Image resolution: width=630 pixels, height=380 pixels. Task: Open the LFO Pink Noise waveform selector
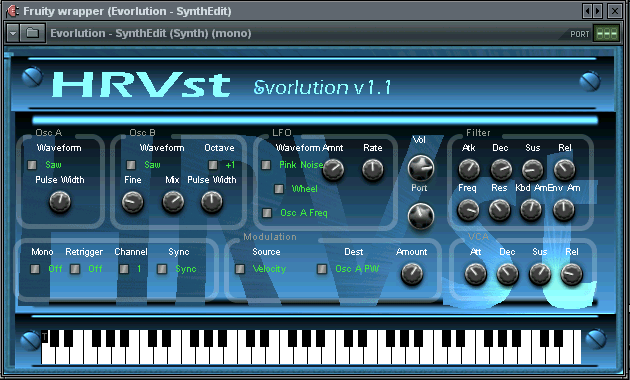tap(266, 165)
